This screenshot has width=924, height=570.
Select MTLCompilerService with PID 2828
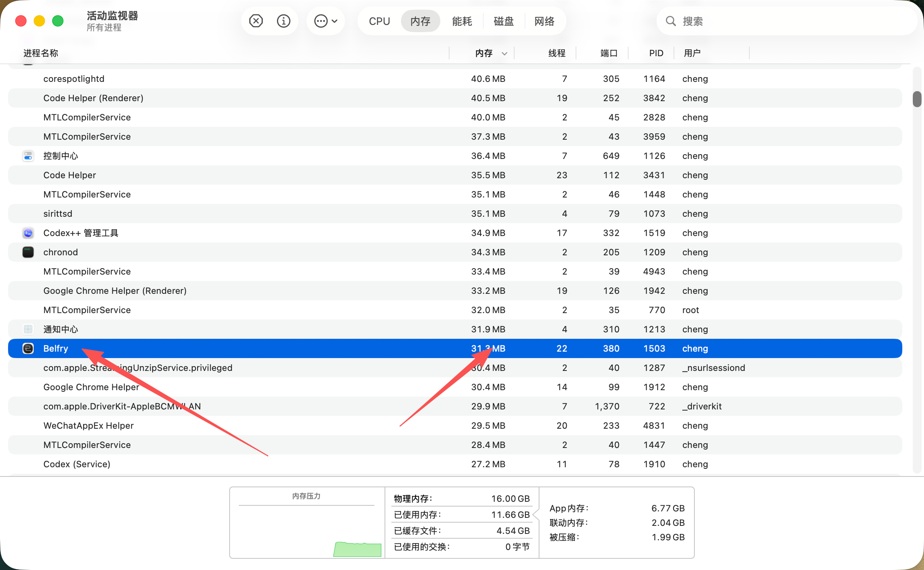click(x=455, y=117)
